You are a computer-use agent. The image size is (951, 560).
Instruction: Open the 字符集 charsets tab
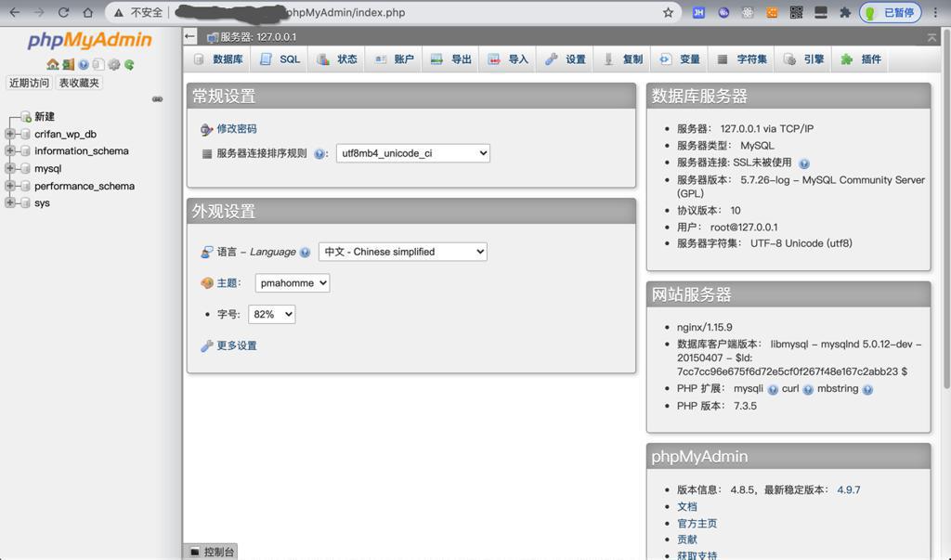click(x=742, y=59)
